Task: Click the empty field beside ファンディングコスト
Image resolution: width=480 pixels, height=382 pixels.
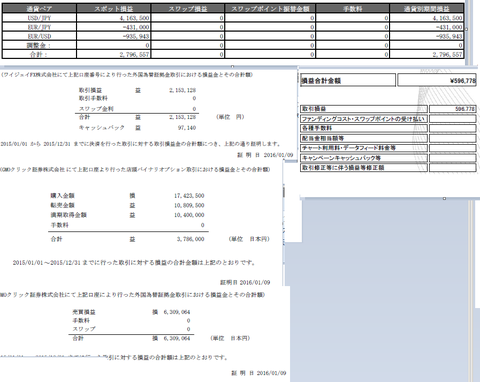Action: (453, 119)
